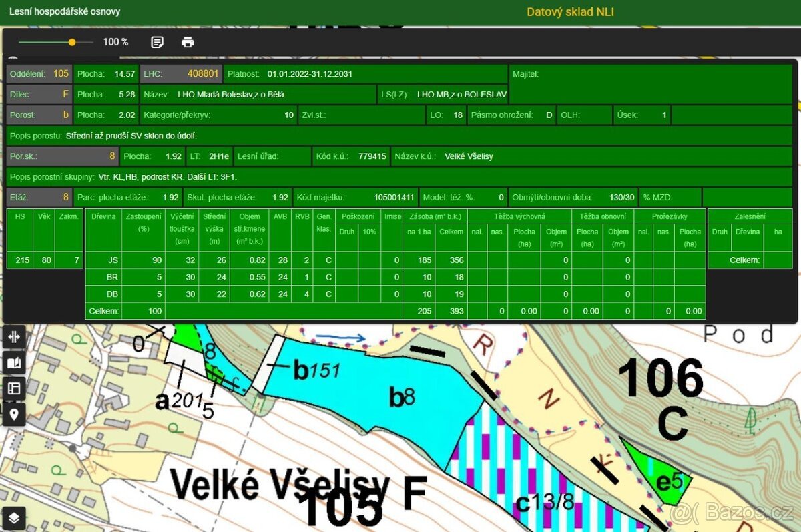The image size is (801, 532).
Task: Click the JS tree species row
Action: tap(395, 260)
